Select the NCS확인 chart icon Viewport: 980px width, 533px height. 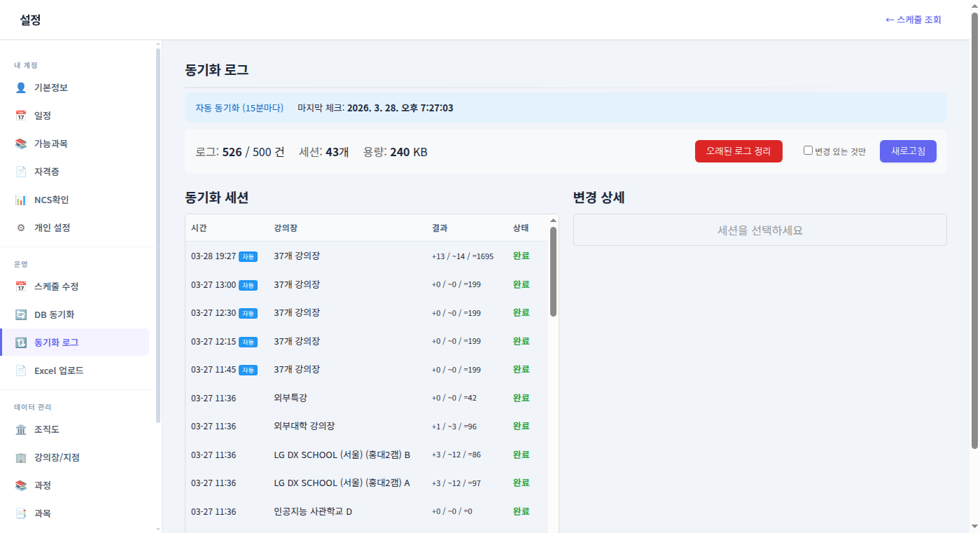point(21,199)
